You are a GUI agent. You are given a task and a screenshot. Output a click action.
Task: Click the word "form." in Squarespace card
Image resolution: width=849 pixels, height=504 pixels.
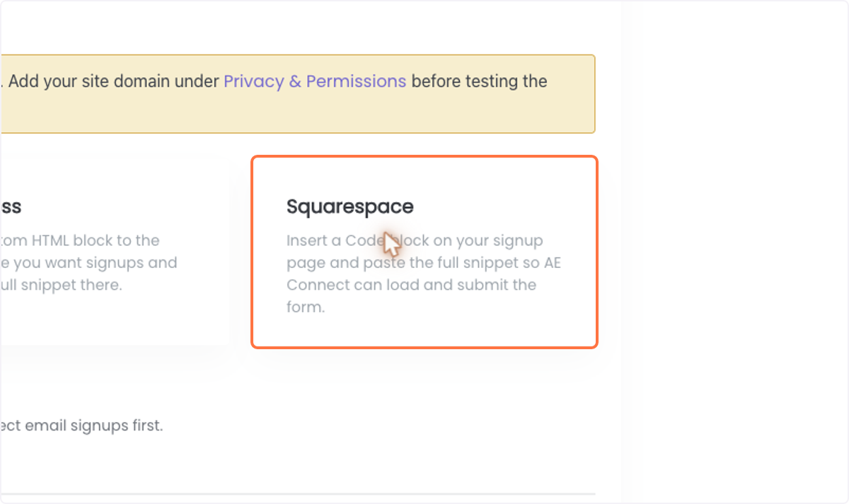tap(306, 307)
